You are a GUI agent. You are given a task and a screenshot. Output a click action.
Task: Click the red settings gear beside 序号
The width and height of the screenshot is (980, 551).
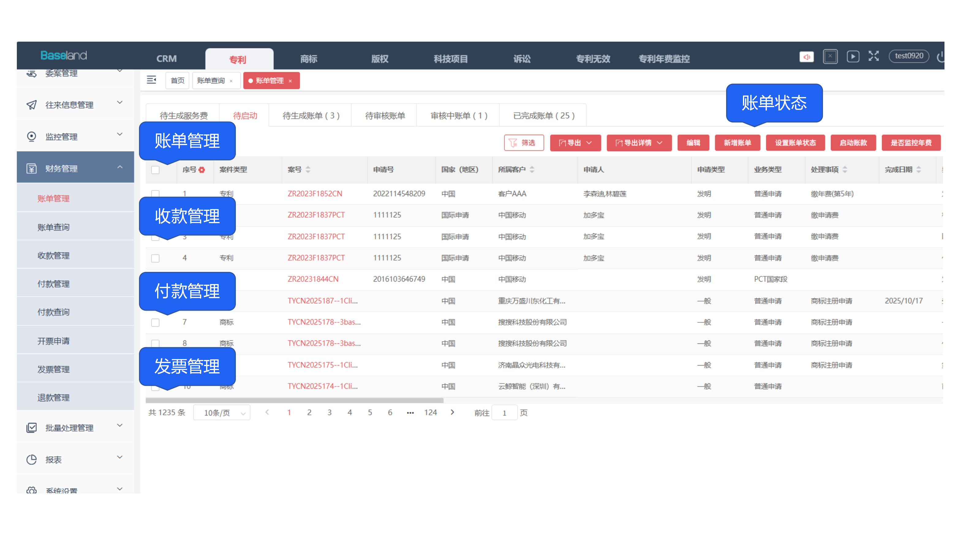(x=202, y=170)
